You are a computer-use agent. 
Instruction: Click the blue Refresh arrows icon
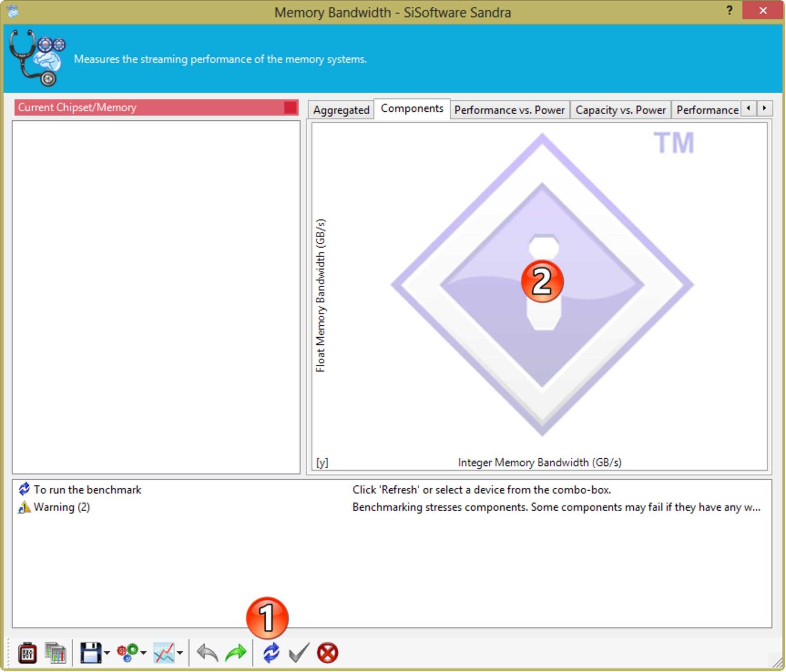coord(271,652)
